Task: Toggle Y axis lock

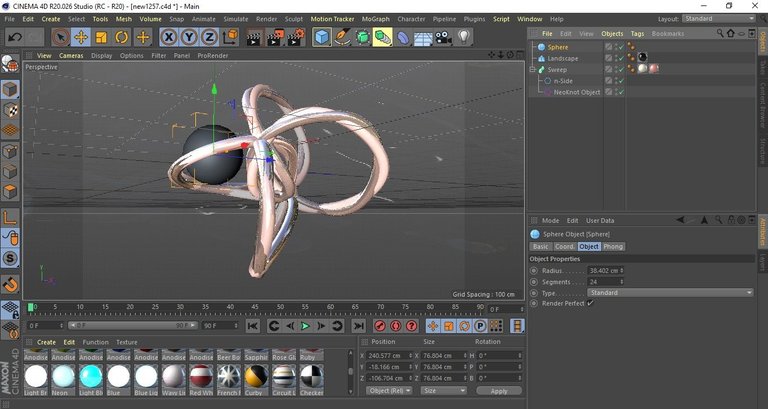Action: point(189,37)
